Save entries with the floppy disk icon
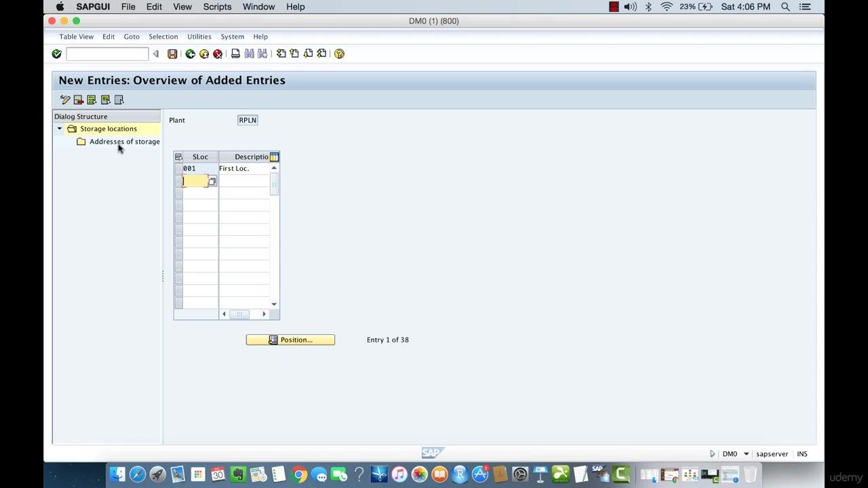The height and width of the screenshot is (488, 868). (172, 54)
